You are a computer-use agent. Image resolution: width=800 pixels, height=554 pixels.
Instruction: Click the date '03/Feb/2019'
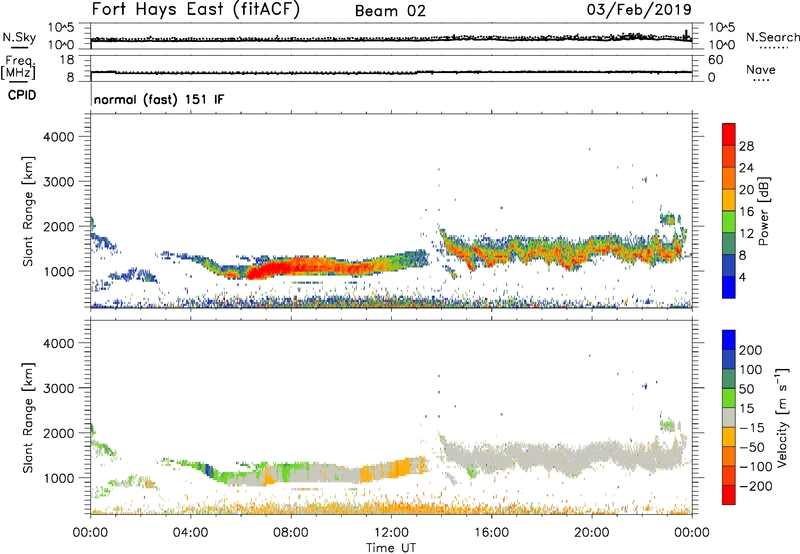click(x=639, y=9)
